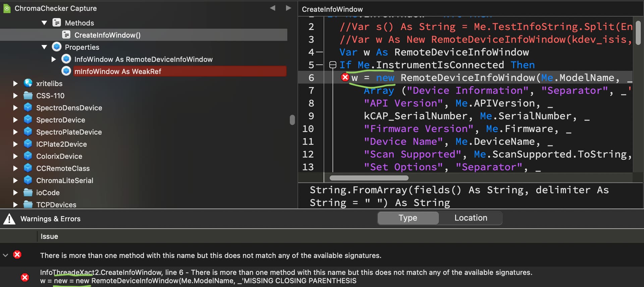Click line number 6 in the gutter

[311, 78]
